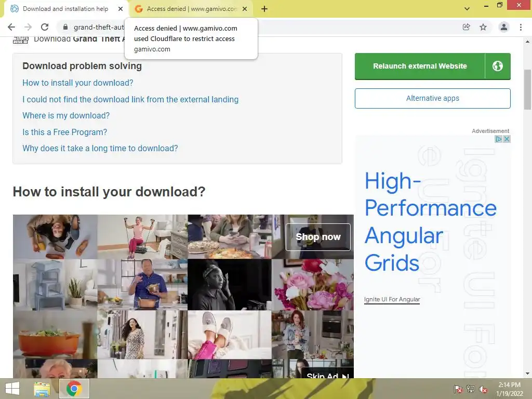Open the Chrome profile avatar

(x=504, y=27)
